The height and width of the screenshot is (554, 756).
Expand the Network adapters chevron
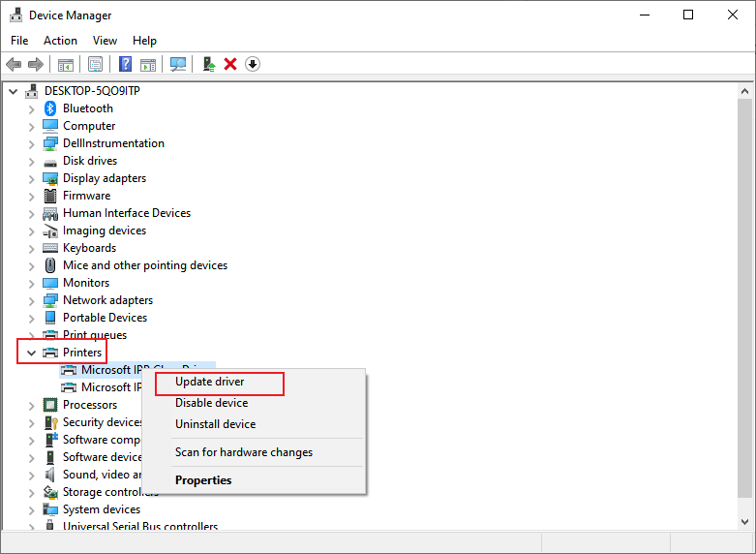[x=31, y=301]
